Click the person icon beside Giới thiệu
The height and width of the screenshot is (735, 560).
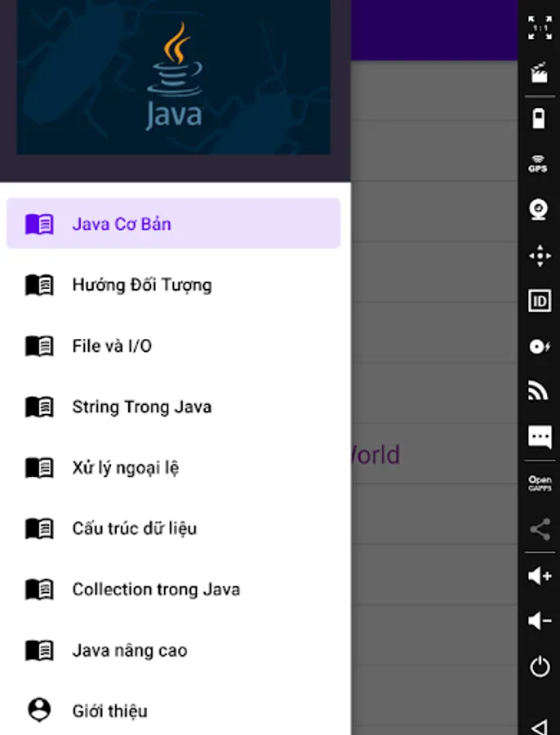click(x=39, y=710)
